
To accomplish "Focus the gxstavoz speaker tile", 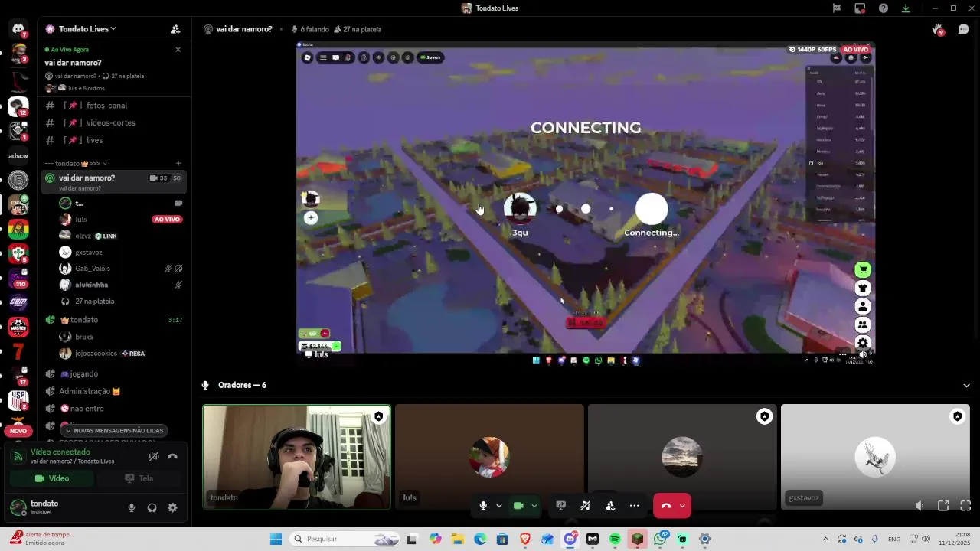I will [875, 457].
